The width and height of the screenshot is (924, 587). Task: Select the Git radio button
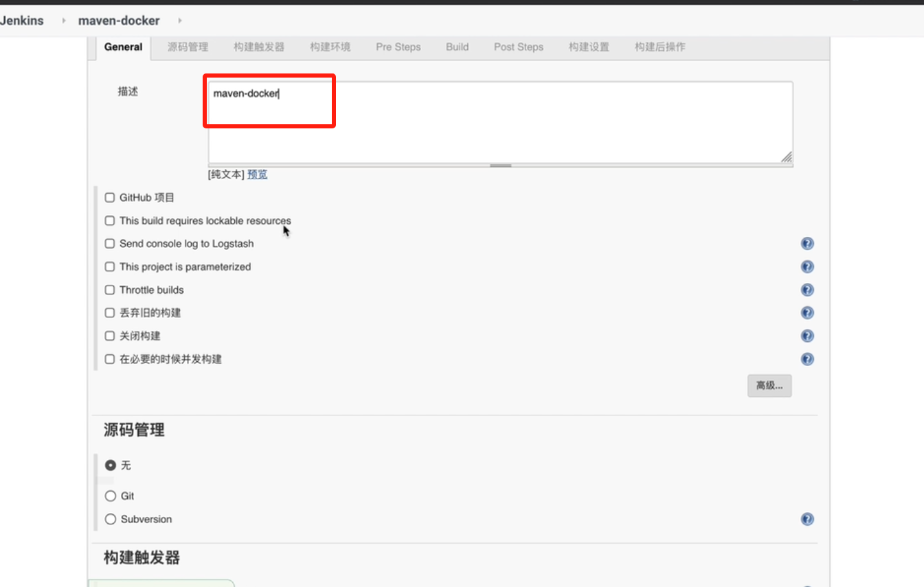coord(111,496)
